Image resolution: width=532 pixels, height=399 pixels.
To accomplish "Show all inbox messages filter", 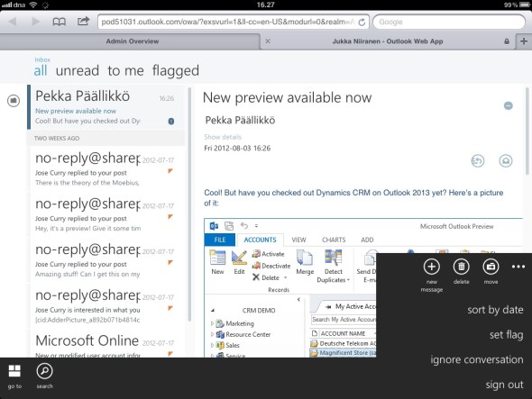I will point(41,70).
